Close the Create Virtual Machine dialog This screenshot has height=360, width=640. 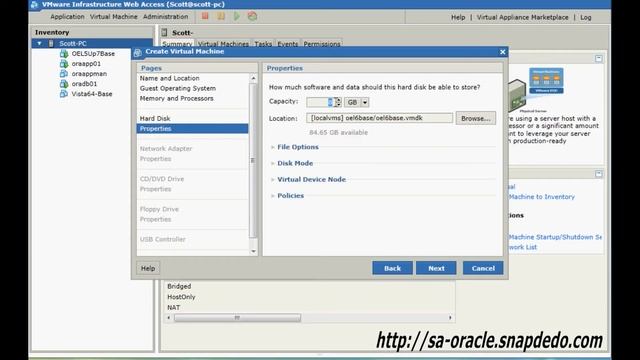pos(502,52)
